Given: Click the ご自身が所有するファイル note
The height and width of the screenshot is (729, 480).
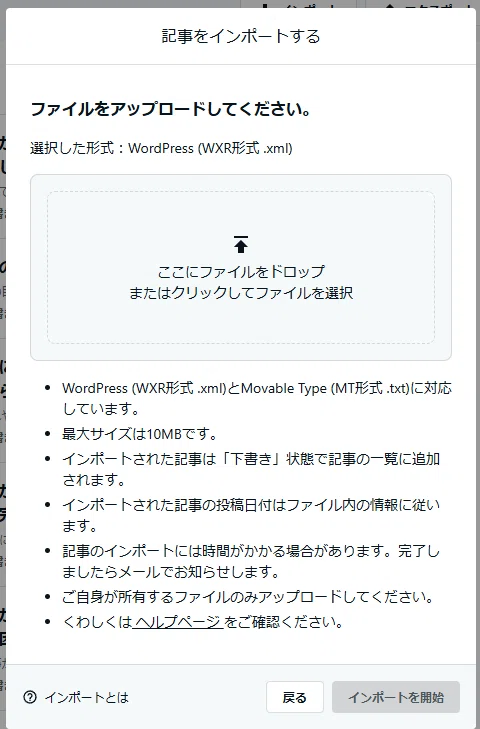Looking at the screenshot, I should [x=248, y=597].
